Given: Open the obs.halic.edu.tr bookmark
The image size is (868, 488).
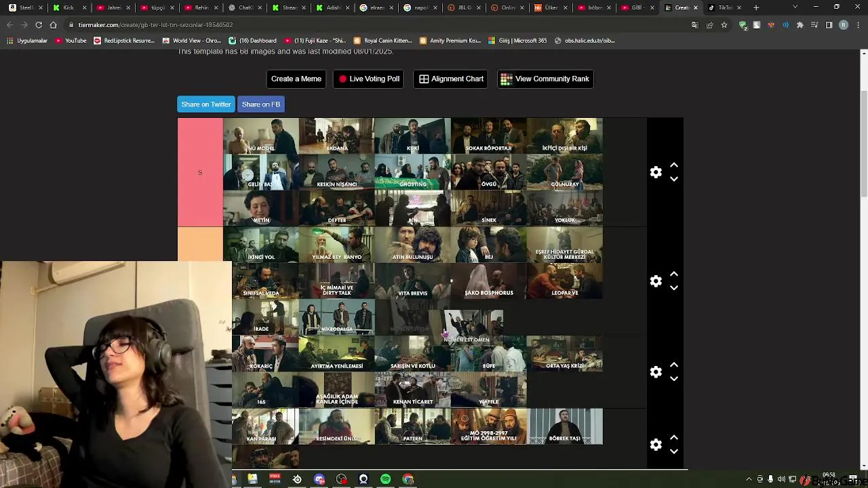Looking at the screenshot, I should click(585, 41).
